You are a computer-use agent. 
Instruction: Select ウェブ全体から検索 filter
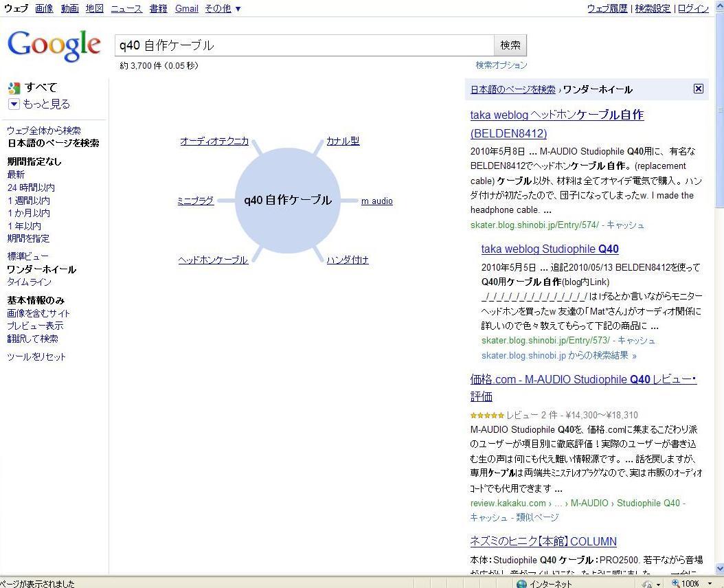(44, 131)
